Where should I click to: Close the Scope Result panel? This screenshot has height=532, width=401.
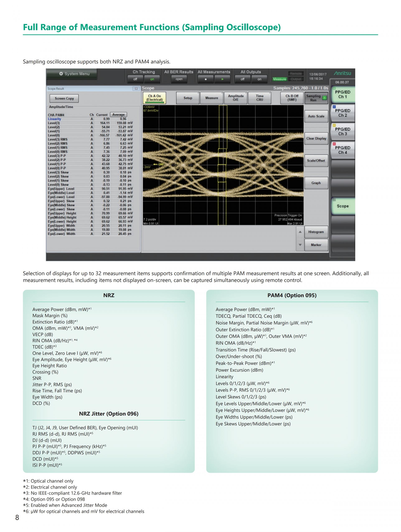[136, 88]
